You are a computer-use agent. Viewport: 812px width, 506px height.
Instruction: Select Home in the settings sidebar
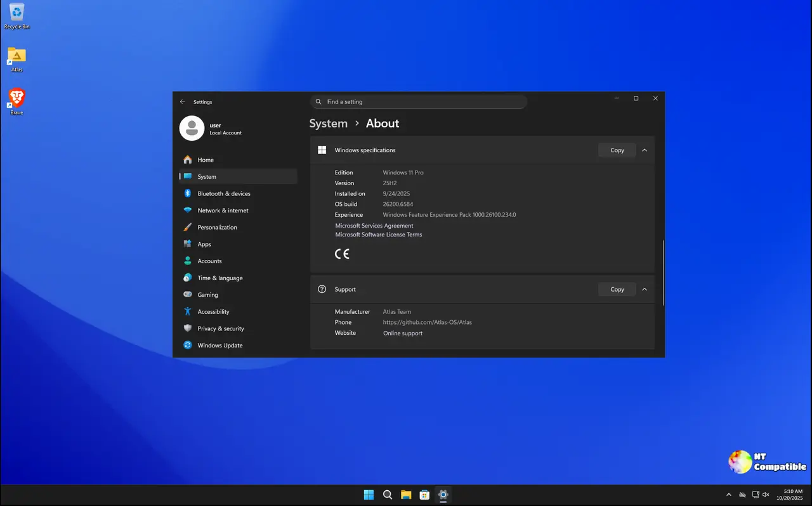coord(206,160)
